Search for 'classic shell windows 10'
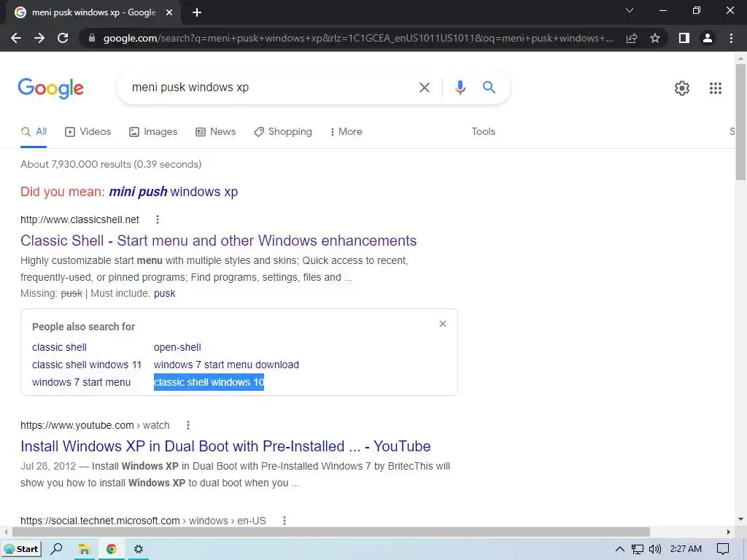Image resolution: width=747 pixels, height=560 pixels. pos(209,382)
